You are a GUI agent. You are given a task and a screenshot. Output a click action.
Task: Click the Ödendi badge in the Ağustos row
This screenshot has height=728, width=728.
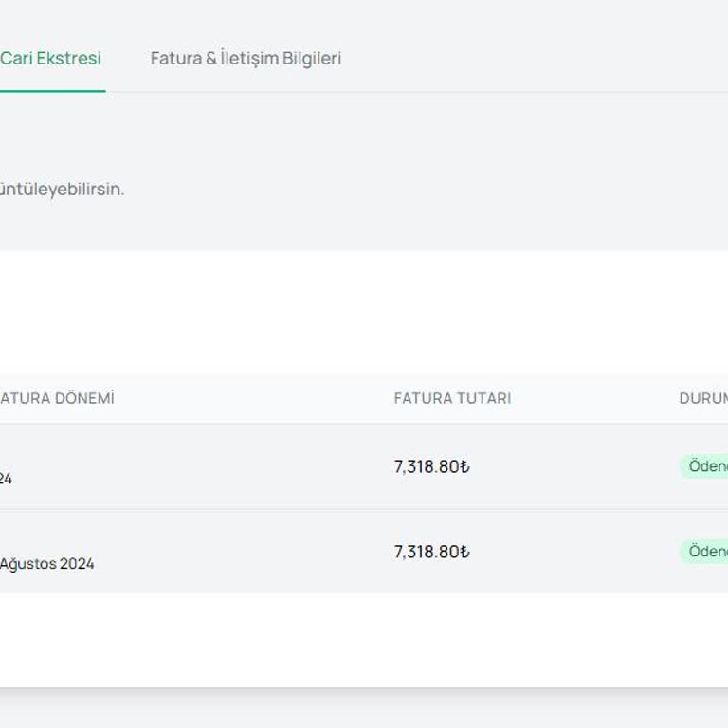706,552
